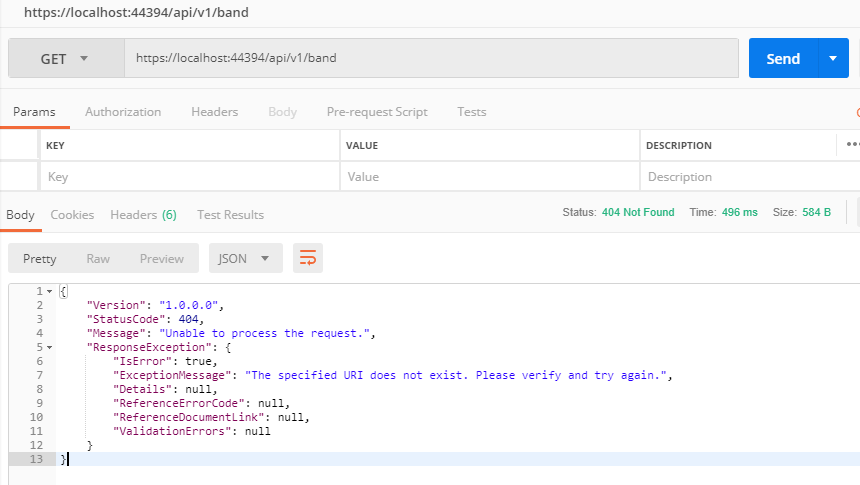Open the request Body tab
Screen dimensions: 860x485
point(282,112)
